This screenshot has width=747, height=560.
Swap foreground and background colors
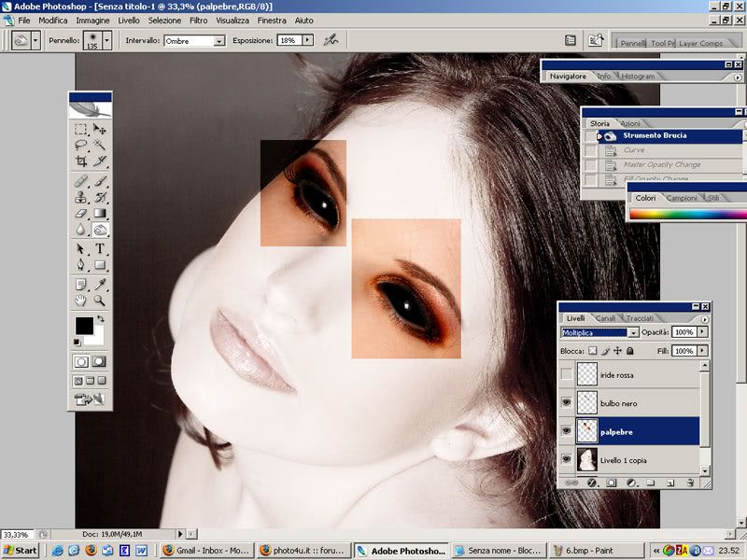101,318
